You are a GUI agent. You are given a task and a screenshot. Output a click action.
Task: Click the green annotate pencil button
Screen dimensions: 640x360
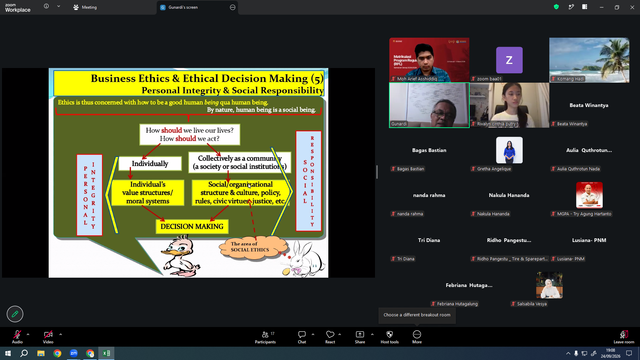(15, 314)
